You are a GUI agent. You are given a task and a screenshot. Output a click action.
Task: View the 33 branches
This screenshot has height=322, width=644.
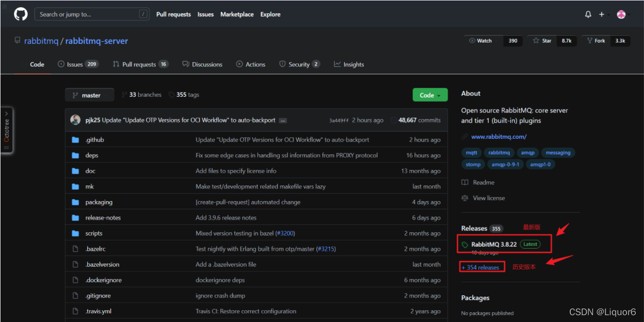141,95
